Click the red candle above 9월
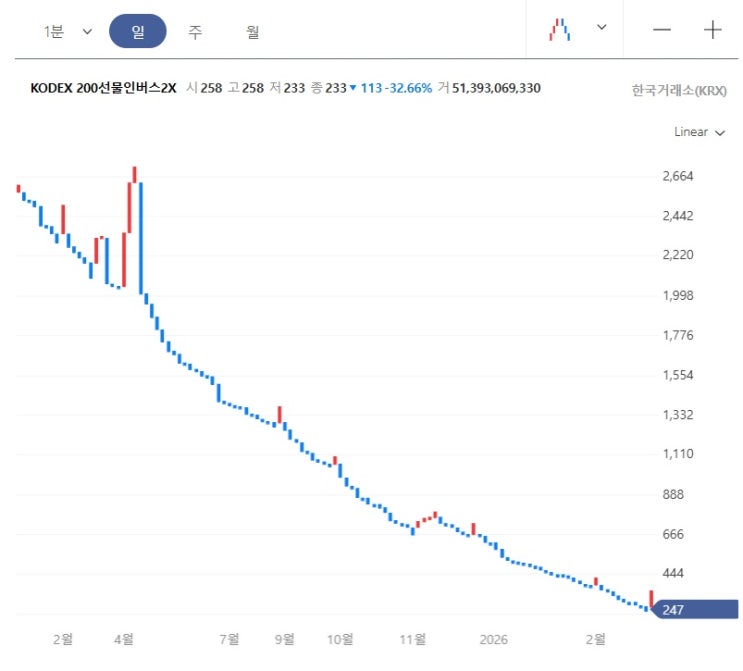Screen dimensions: 743x671 [x=280, y=415]
